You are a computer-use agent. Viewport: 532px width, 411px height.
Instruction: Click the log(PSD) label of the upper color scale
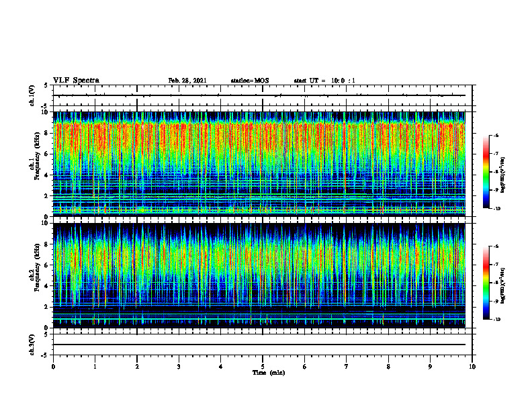(x=502, y=175)
